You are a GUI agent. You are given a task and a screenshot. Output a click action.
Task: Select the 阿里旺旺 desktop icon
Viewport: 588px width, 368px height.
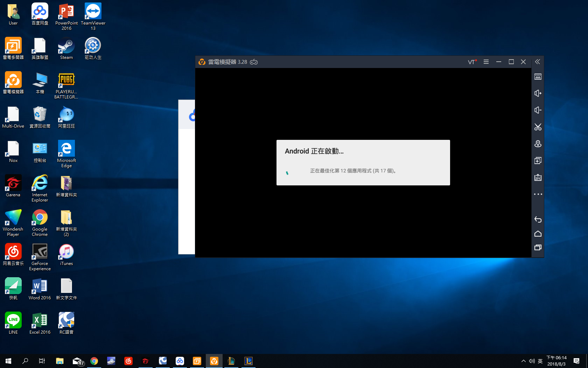[66, 117]
